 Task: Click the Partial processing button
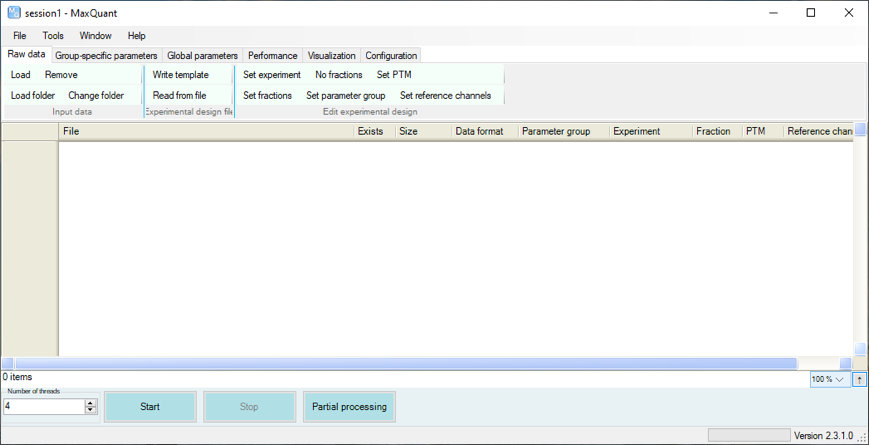pos(349,407)
